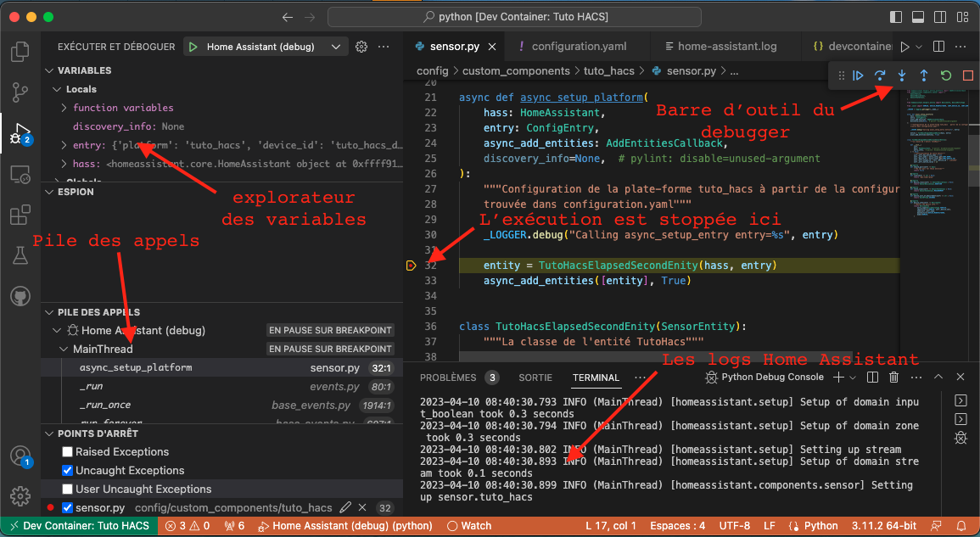Enable User Uncaught Exceptions checkbox

(68, 489)
